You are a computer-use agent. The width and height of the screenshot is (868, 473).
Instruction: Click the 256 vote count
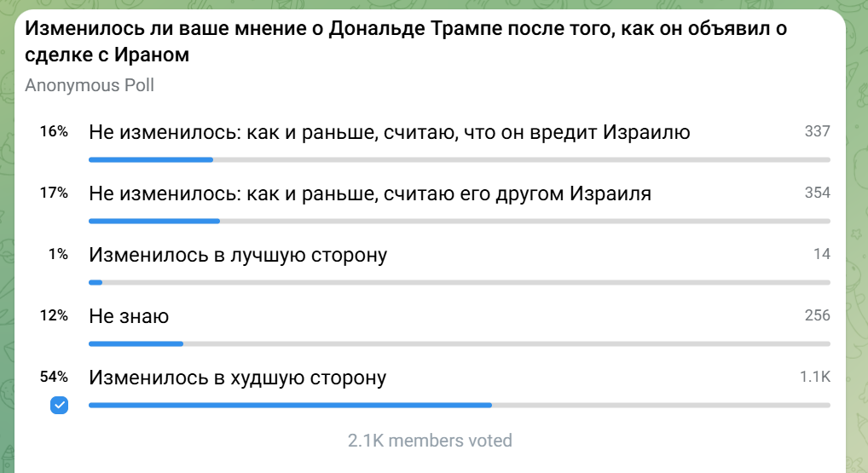point(817,315)
